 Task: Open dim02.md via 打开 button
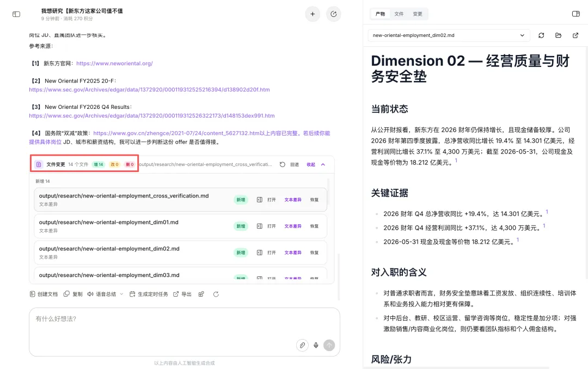coord(266,253)
